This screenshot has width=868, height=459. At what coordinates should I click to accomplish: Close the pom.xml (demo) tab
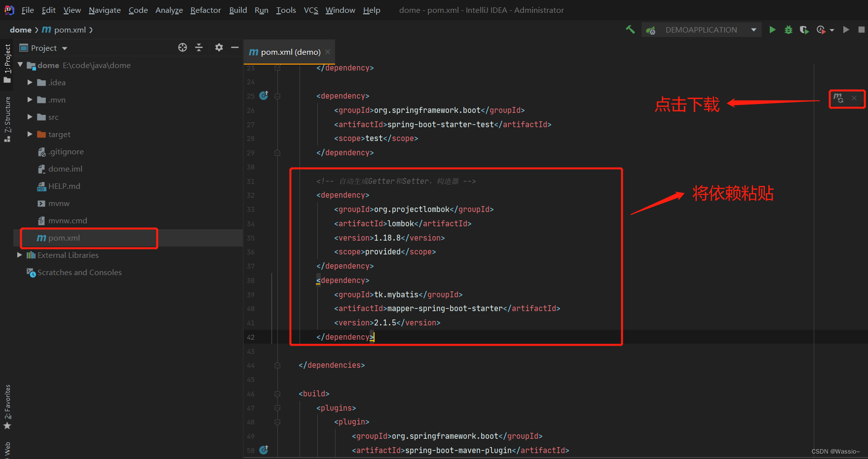(328, 52)
